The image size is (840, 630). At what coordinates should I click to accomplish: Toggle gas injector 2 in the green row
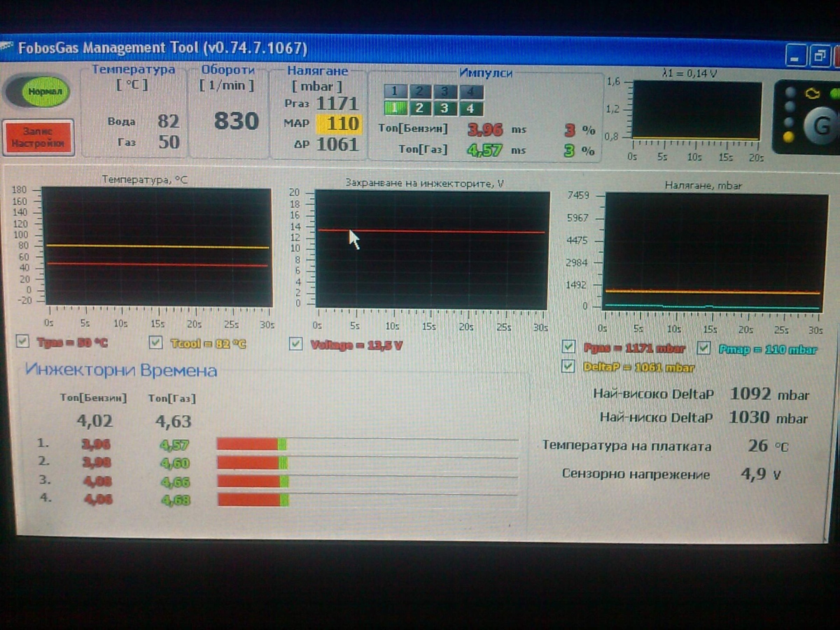[x=420, y=108]
